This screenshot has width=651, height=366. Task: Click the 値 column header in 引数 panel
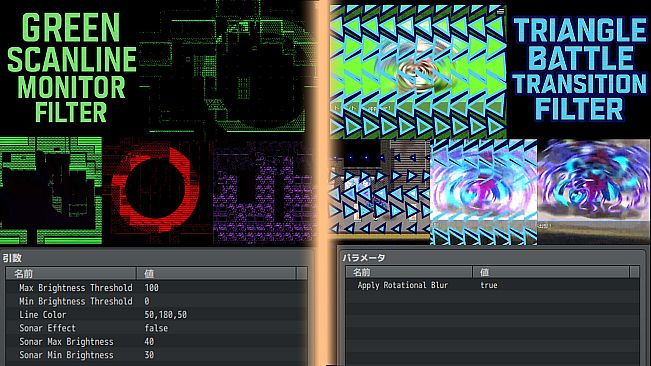pyautogui.click(x=217, y=273)
